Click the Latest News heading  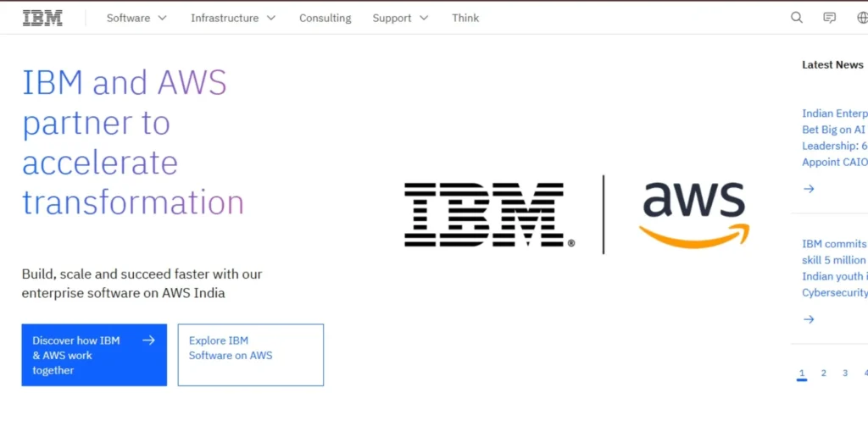pos(832,64)
